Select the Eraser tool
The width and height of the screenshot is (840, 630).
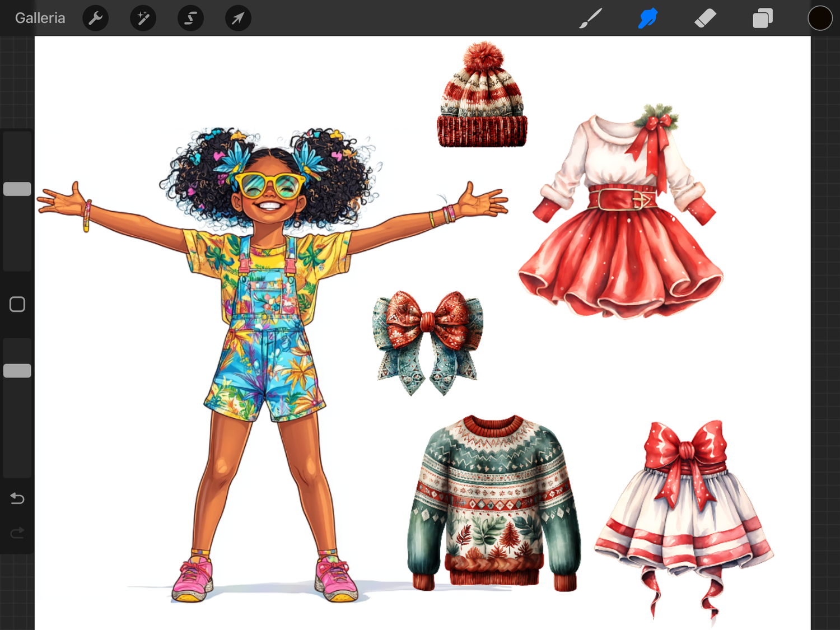point(705,18)
